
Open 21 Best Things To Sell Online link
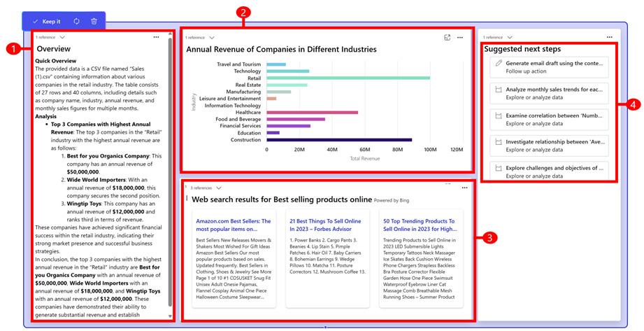(325, 225)
